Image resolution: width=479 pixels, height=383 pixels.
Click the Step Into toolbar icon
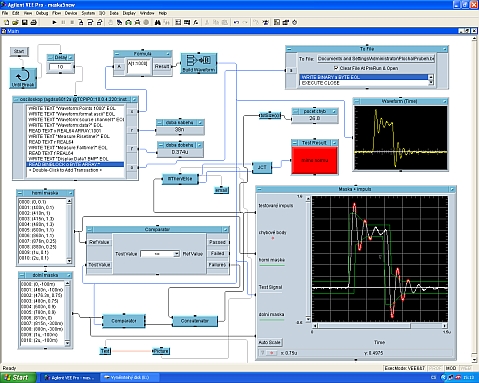tap(81, 23)
